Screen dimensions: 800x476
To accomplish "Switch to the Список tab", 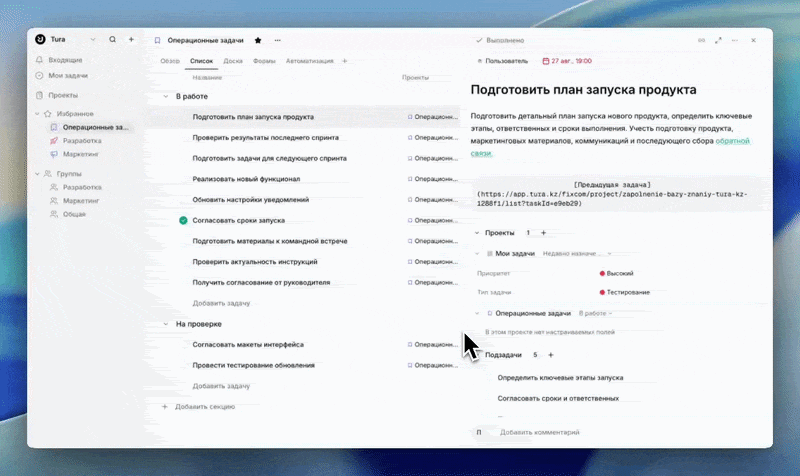I will (201, 61).
